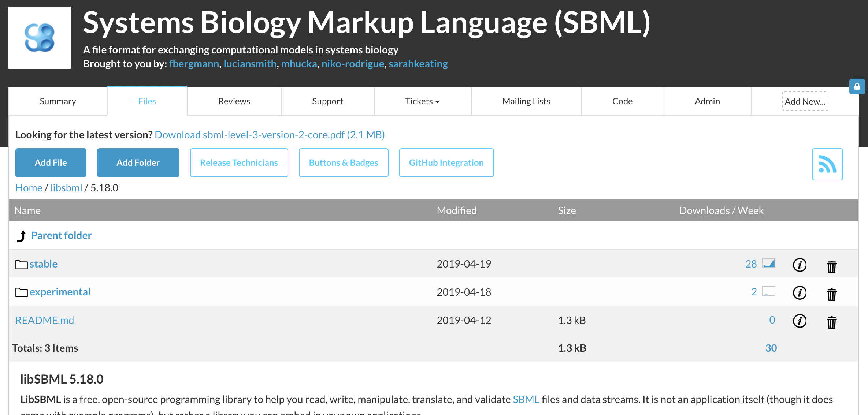This screenshot has width=868, height=415.
Task: Open the Mailing Lists tab
Action: click(x=526, y=101)
